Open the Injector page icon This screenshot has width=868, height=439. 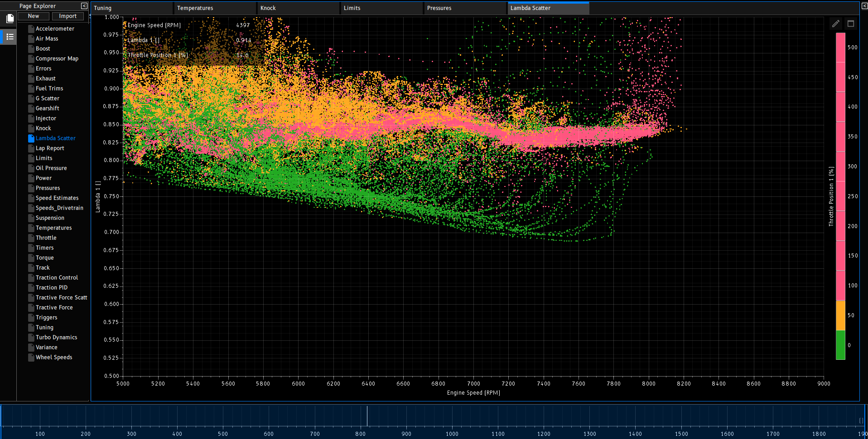click(x=31, y=118)
